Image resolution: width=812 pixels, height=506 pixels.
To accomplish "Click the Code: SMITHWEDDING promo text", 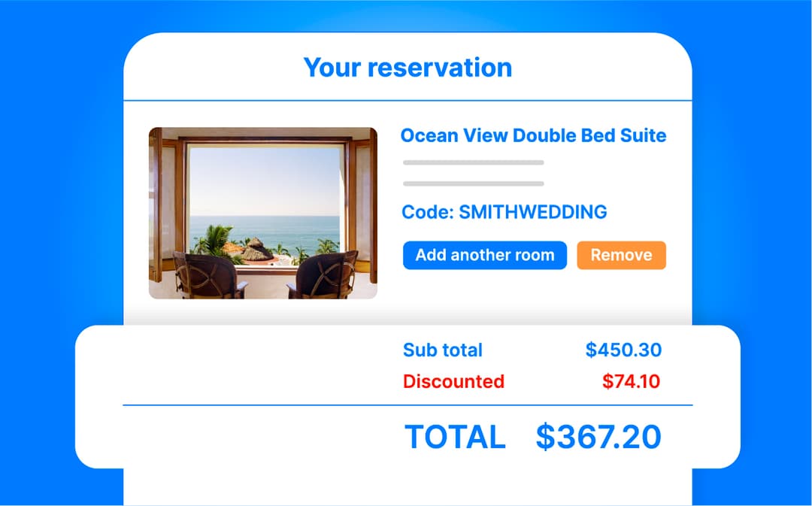I will (504, 212).
